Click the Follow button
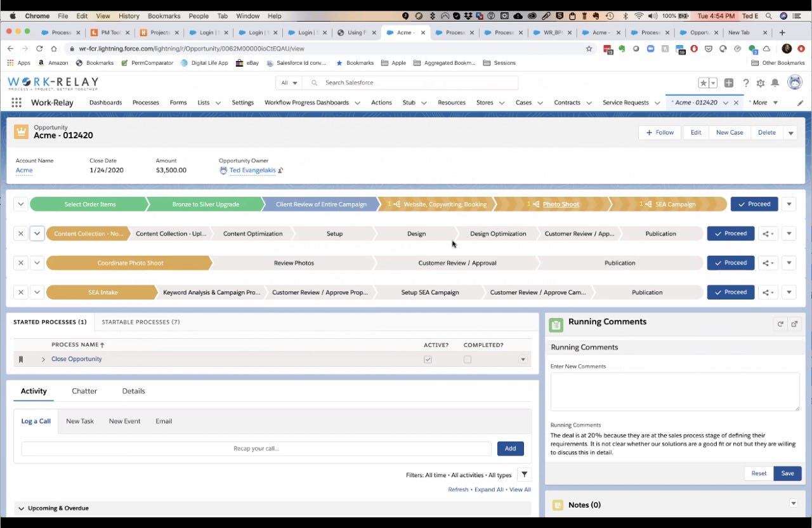This screenshot has width=812, height=528. [660, 132]
